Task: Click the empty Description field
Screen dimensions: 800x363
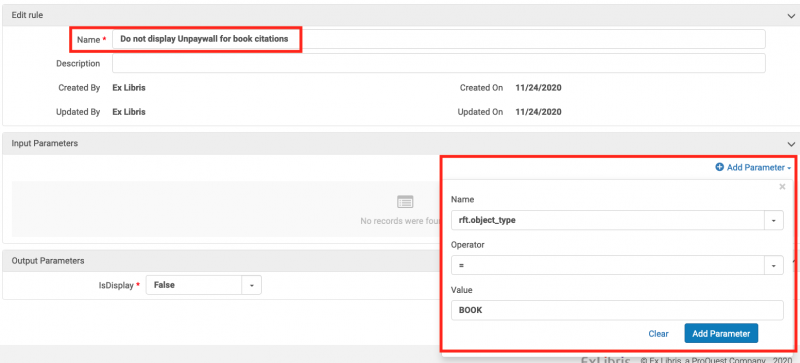Action: pyautogui.click(x=438, y=63)
